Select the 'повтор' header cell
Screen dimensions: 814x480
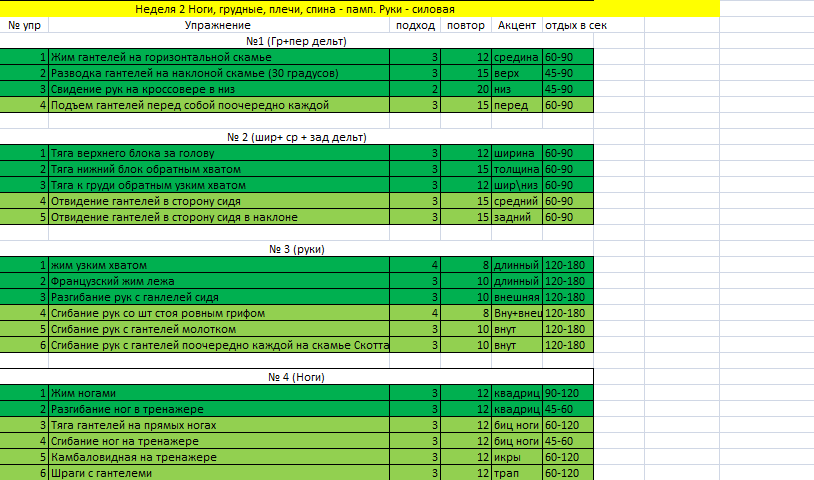466,25
